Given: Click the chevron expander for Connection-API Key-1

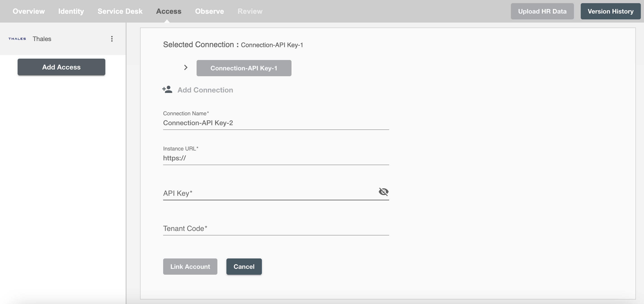Looking at the screenshot, I should coord(186,67).
